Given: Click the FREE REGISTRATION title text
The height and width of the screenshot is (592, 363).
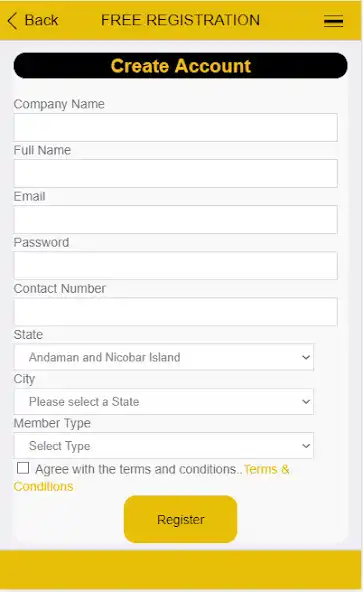Looking at the screenshot, I should pyautogui.click(x=181, y=20).
